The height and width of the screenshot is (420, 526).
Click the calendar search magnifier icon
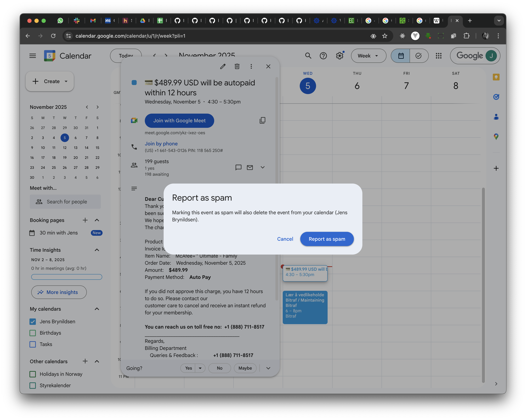tap(308, 56)
